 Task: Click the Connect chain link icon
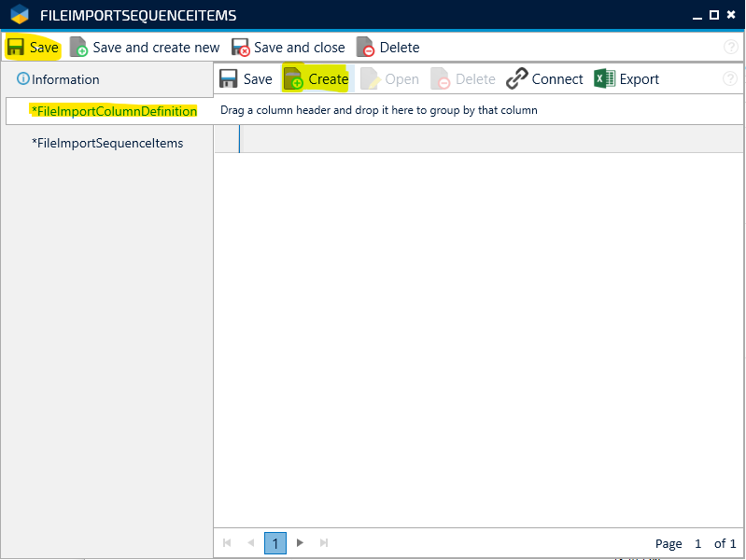[x=517, y=79]
